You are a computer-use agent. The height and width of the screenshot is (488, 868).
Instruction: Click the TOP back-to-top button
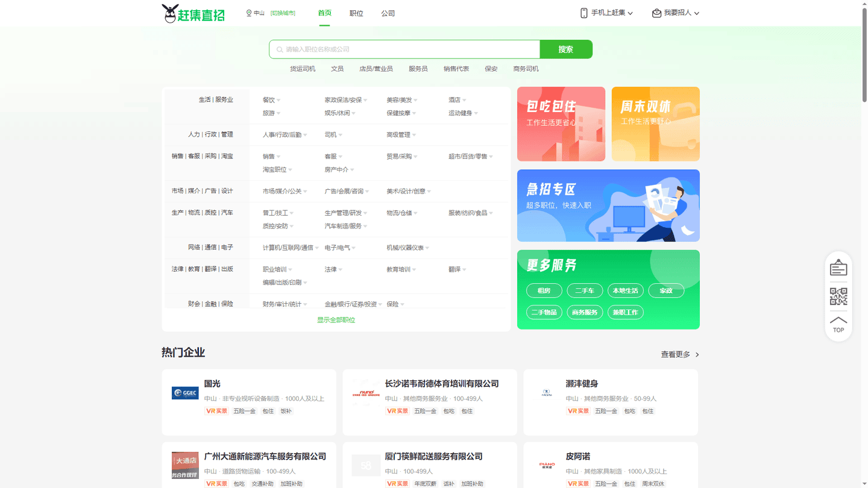tap(838, 324)
